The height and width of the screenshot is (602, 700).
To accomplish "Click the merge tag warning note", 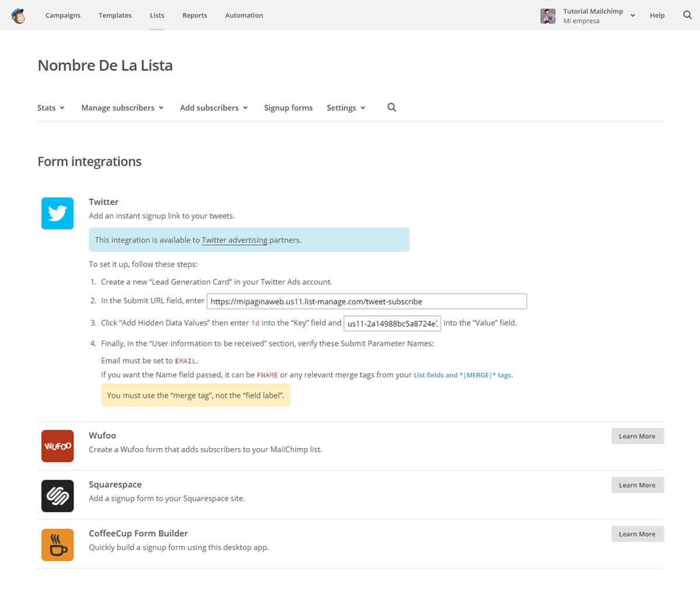I will [195, 395].
